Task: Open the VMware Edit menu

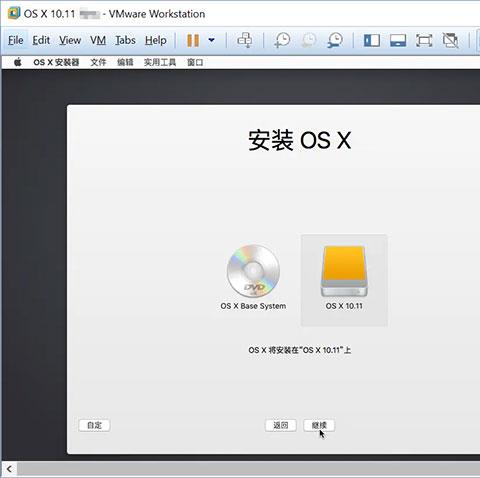Action: 41,40
